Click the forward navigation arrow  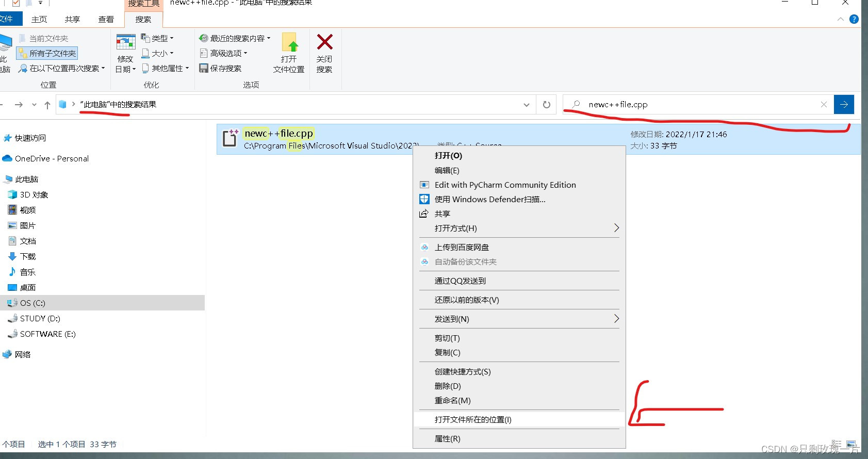(19, 105)
